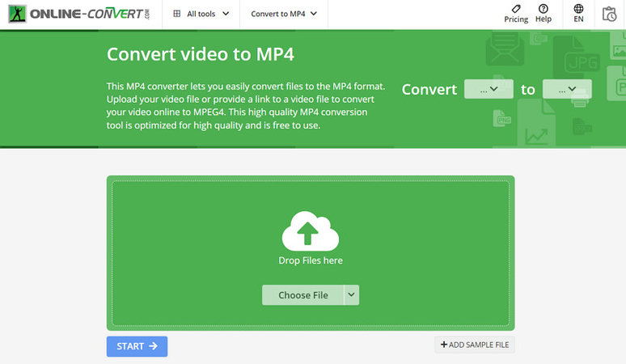Open the target format dropdown after 'to'

point(567,89)
